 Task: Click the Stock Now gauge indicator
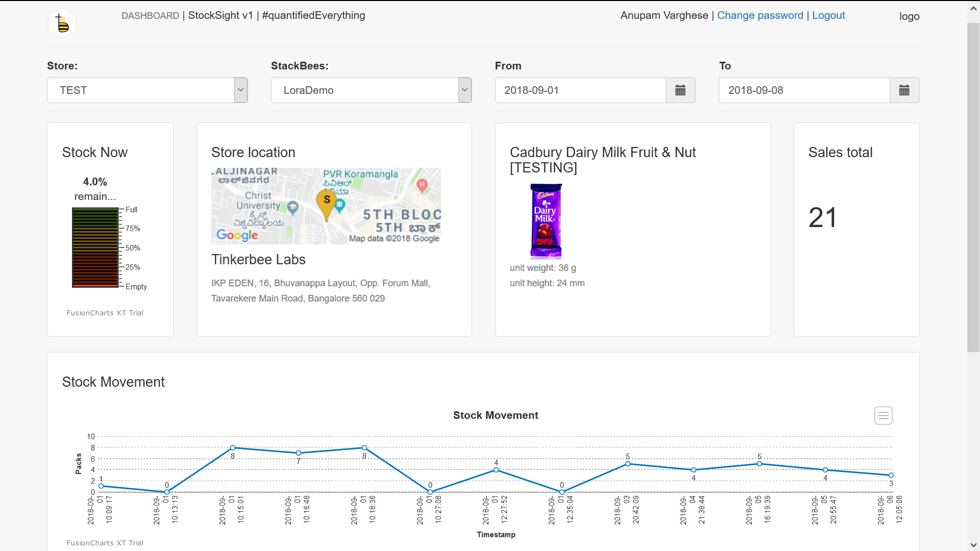click(x=95, y=248)
